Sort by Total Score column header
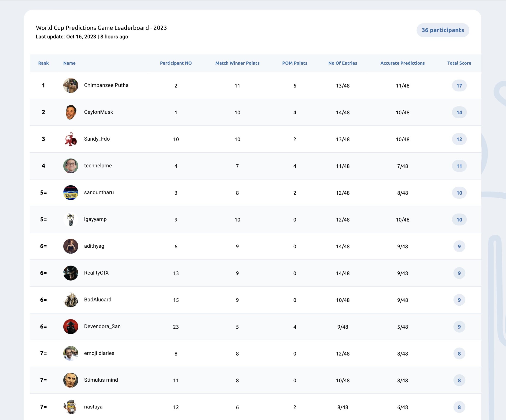Screen dimensions: 506x420 (459, 63)
